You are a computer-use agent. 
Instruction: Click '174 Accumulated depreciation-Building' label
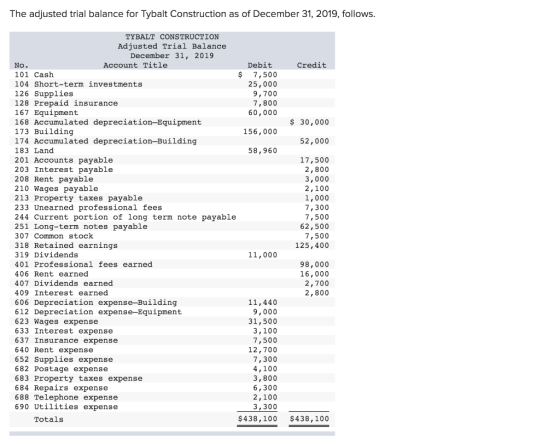[106, 141]
